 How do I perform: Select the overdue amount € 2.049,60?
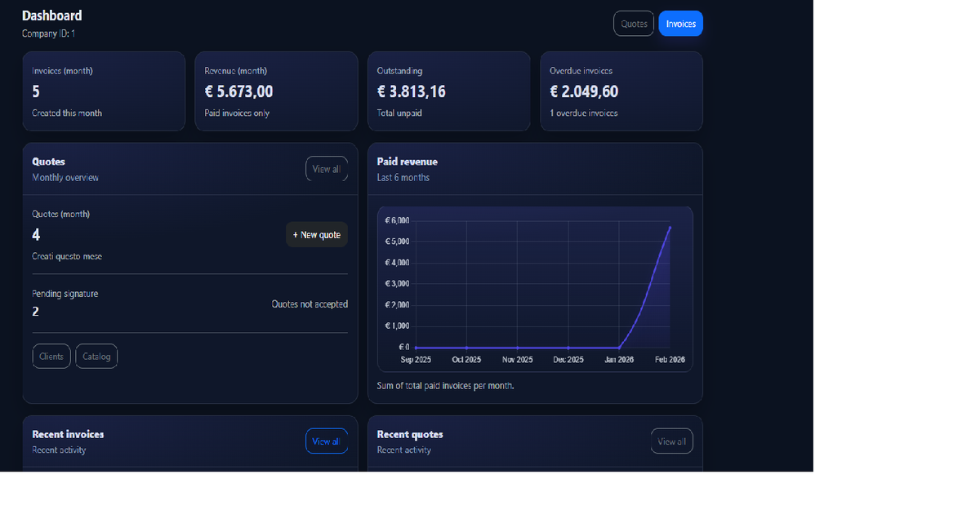point(584,92)
